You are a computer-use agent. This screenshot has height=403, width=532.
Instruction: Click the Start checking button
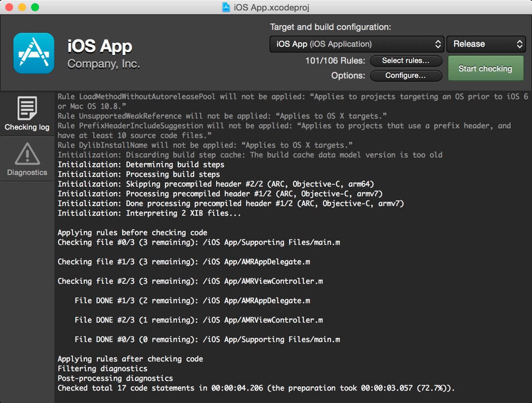486,68
